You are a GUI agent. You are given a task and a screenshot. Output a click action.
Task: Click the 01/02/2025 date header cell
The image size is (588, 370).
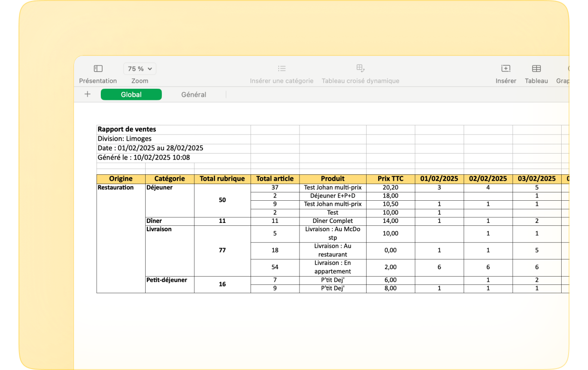tap(439, 179)
